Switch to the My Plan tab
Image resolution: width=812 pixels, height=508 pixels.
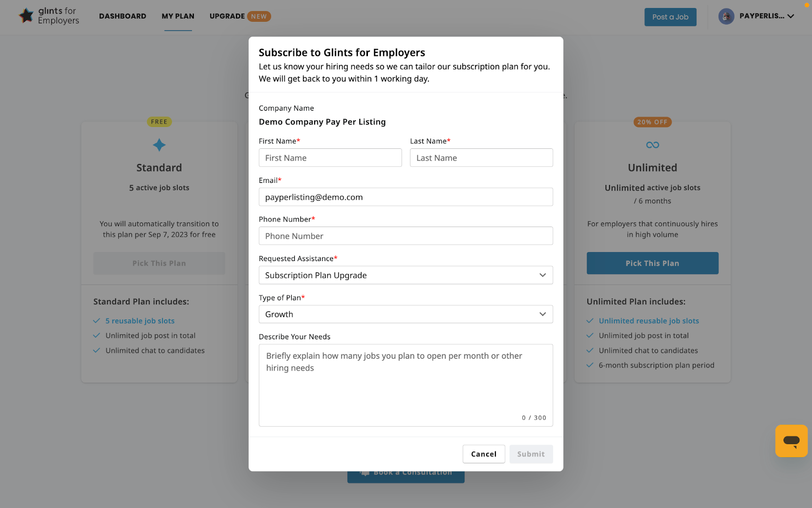(178, 16)
